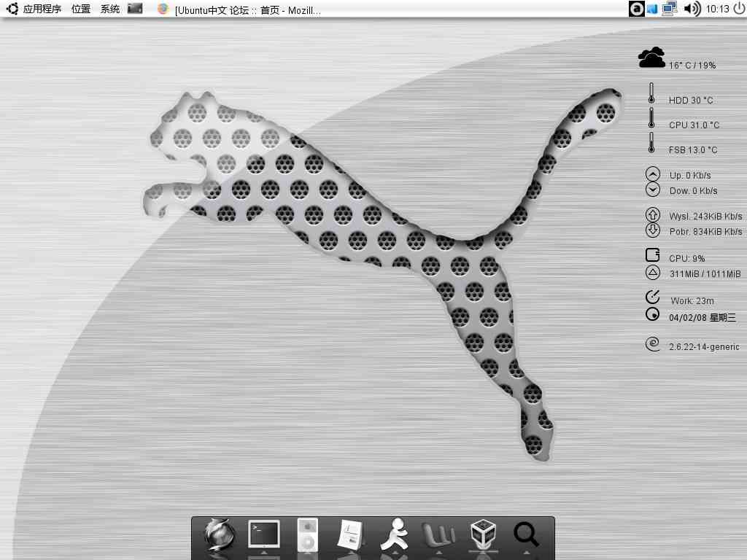Click the 'CPU: 9%' text
The height and width of the screenshot is (560, 747).
686,258
